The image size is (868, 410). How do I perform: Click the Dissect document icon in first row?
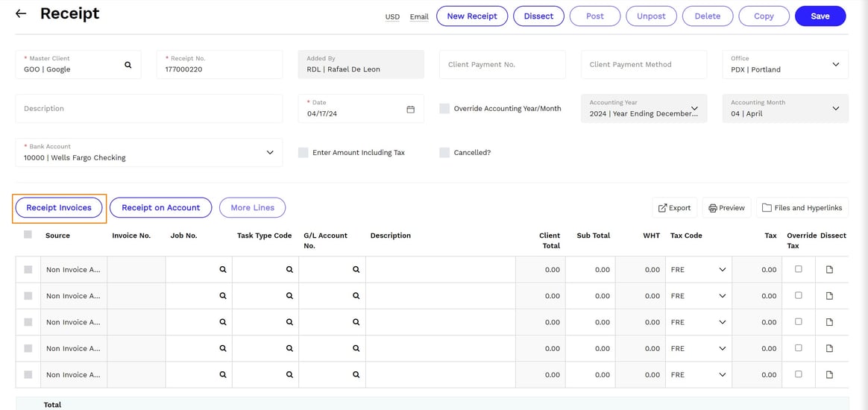tap(829, 270)
